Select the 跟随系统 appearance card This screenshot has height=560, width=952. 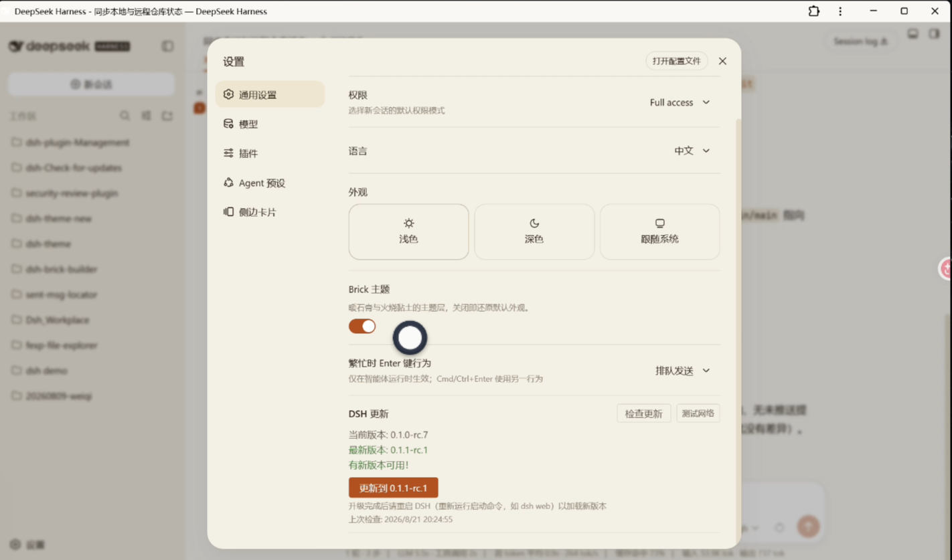[659, 231]
